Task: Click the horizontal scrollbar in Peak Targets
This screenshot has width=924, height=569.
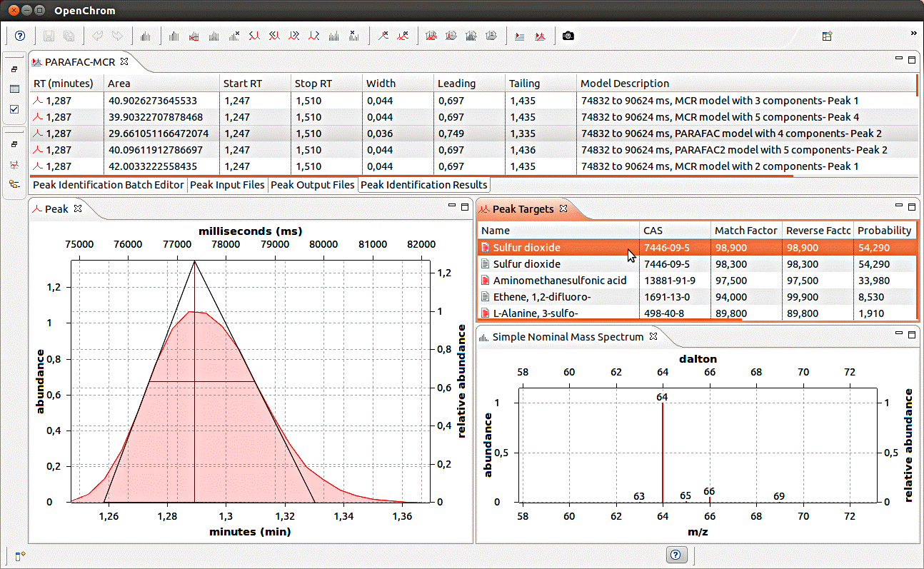Action: 610,320
